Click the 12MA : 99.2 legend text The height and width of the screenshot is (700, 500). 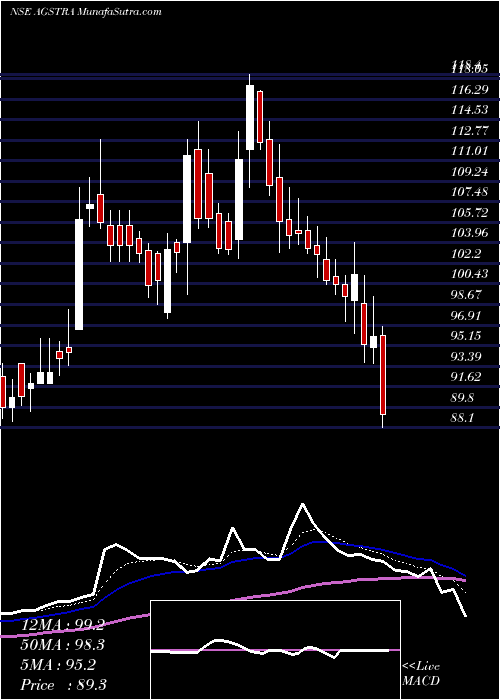click(x=62, y=625)
